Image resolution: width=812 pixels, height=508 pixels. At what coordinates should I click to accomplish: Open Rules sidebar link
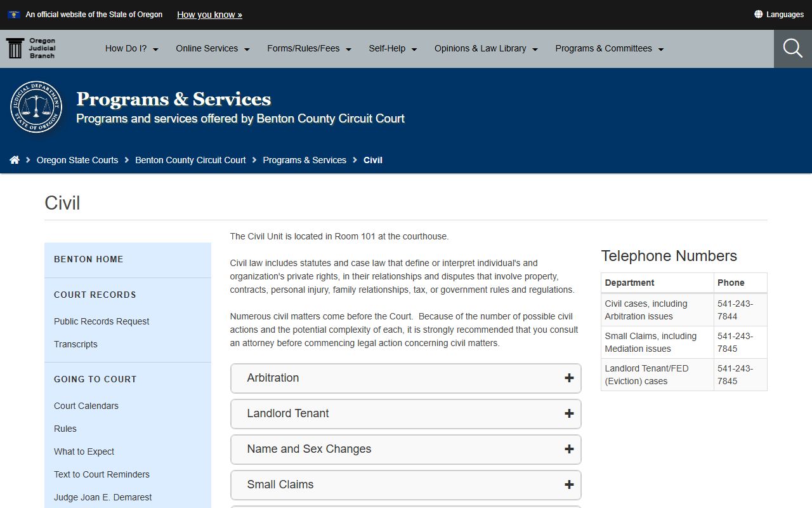click(65, 429)
